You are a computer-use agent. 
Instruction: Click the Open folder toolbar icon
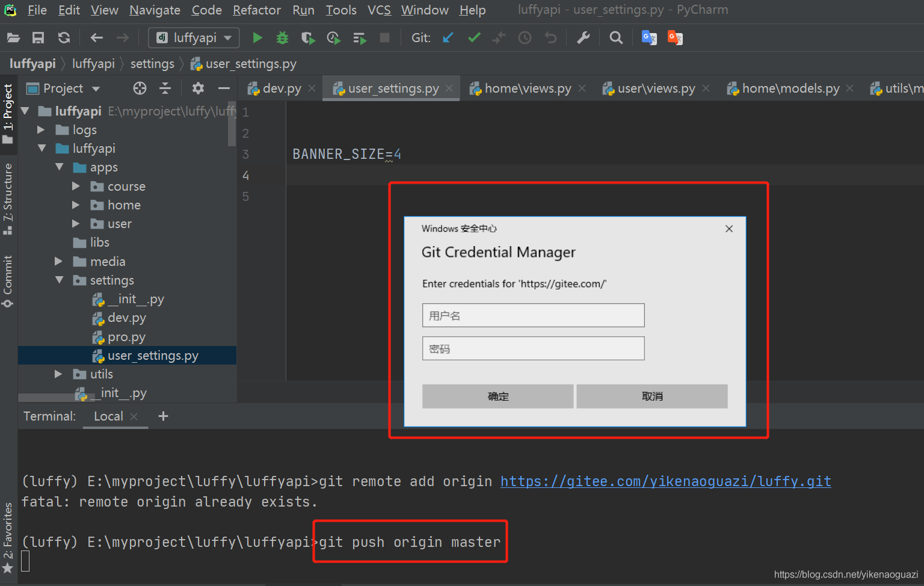[13, 38]
